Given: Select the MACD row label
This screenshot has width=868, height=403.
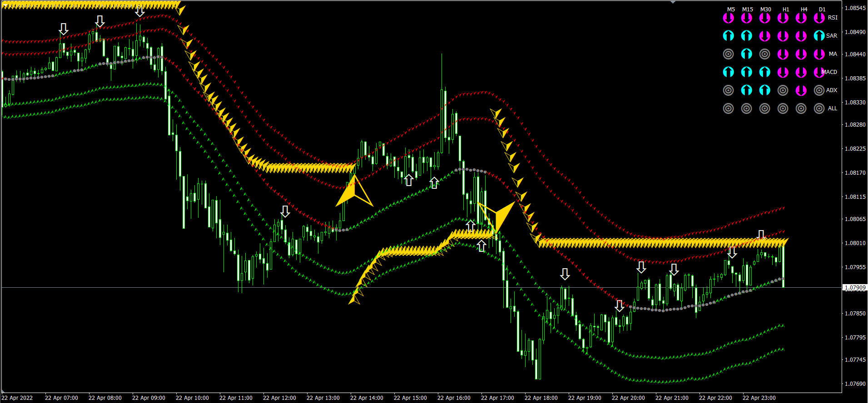Looking at the screenshot, I should [829, 72].
